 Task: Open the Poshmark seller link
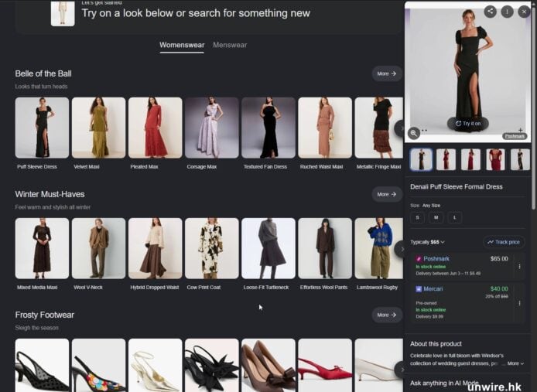(436, 259)
